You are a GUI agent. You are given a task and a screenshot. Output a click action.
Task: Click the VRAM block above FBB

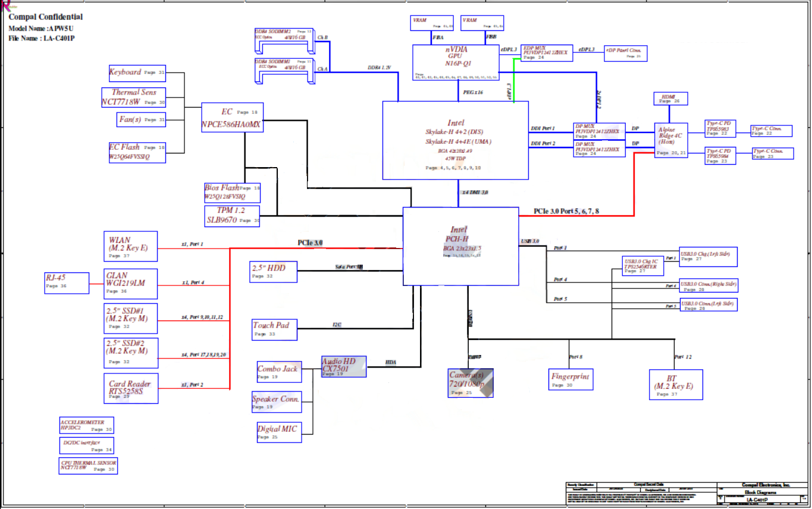[x=482, y=23]
